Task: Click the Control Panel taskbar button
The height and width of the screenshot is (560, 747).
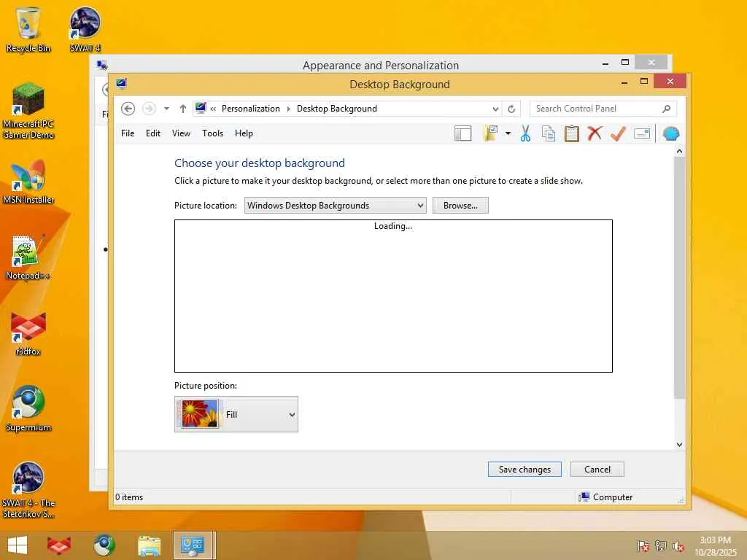Action: point(193,545)
